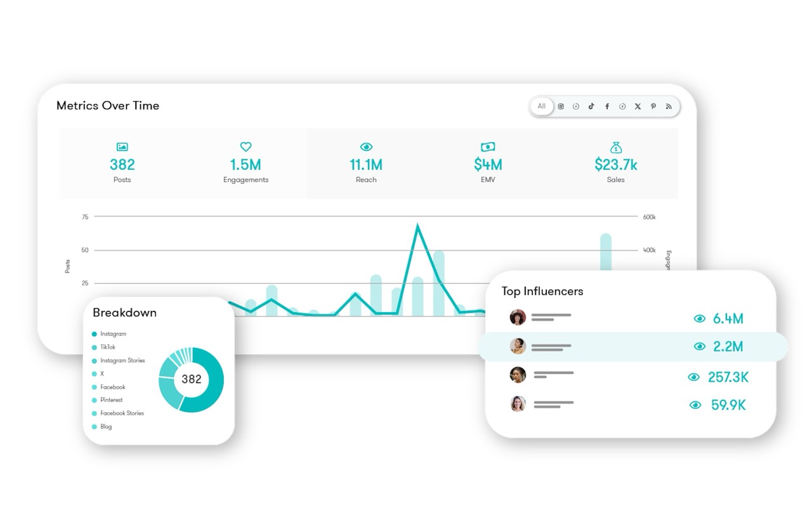Select the TikTok filter icon
This screenshot has width=812, height=522.
pos(591,106)
